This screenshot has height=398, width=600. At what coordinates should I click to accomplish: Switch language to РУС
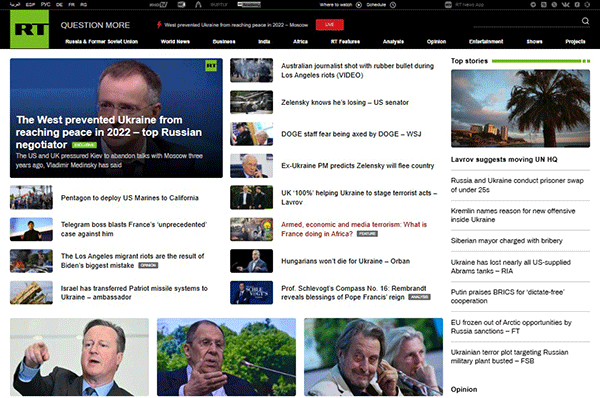46,5
